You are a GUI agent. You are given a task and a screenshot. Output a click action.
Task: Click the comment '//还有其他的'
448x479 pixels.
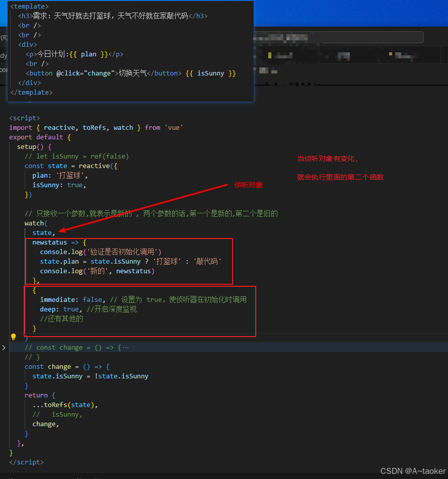click(61, 319)
